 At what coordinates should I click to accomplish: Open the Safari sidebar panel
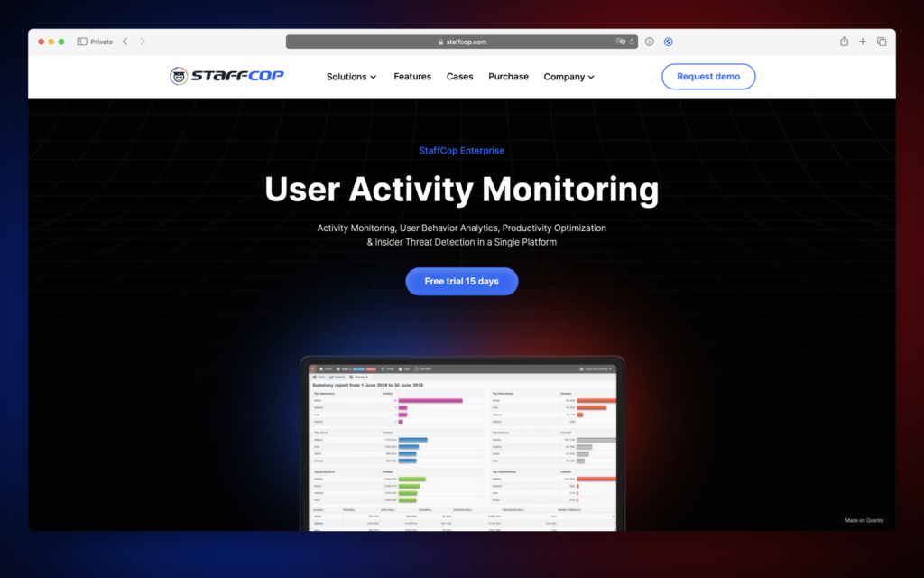82,42
